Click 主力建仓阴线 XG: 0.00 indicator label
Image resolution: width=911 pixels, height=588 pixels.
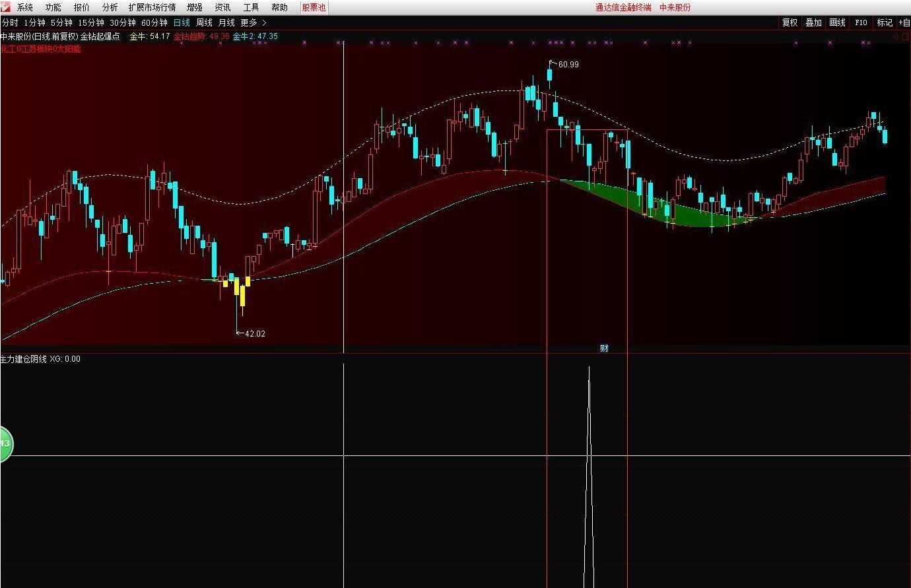coord(40,359)
